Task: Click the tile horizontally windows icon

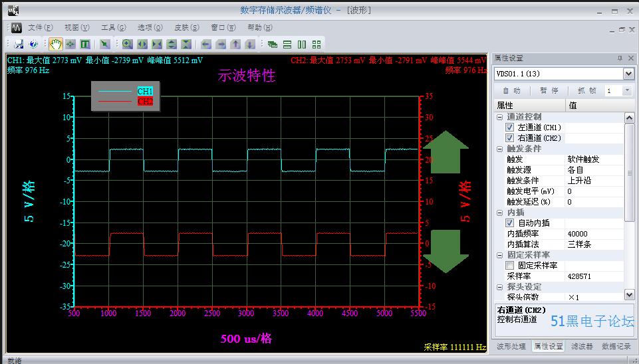Action: pos(287,44)
